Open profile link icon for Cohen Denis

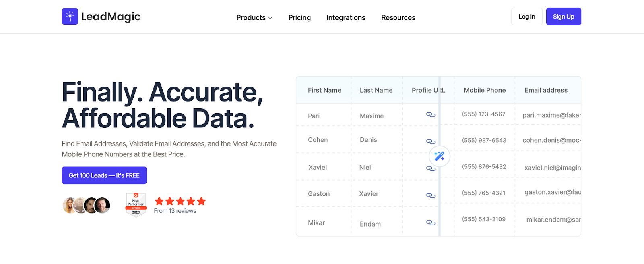point(430,141)
